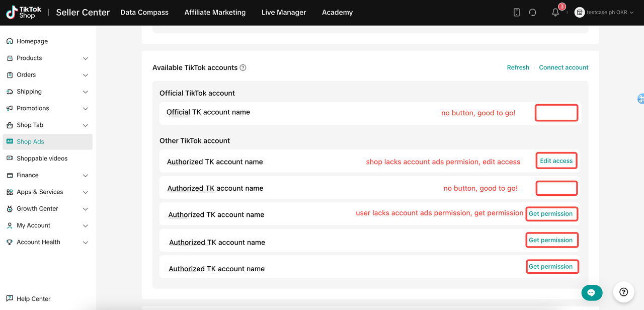The image size is (644, 310).
Task: Expand the Finance section chevron
Action: pos(86,176)
